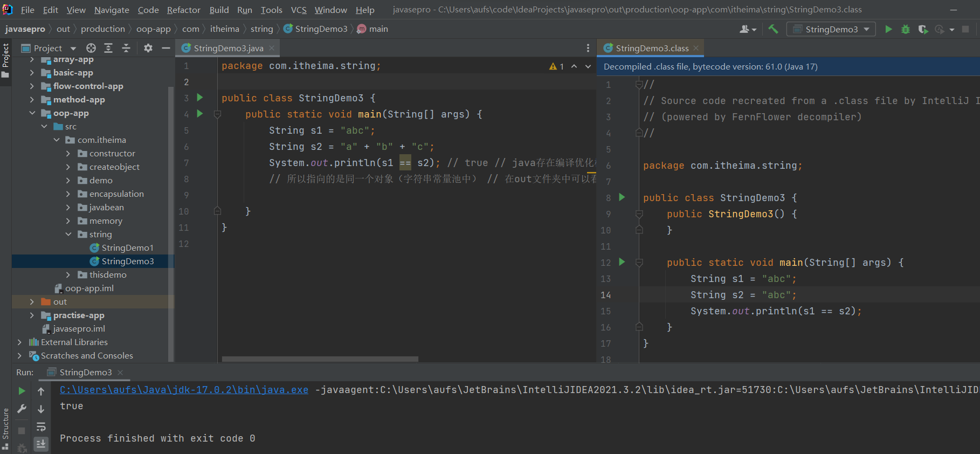Toggle Structure tool window side tab

pyautogui.click(x=5, y=429)
